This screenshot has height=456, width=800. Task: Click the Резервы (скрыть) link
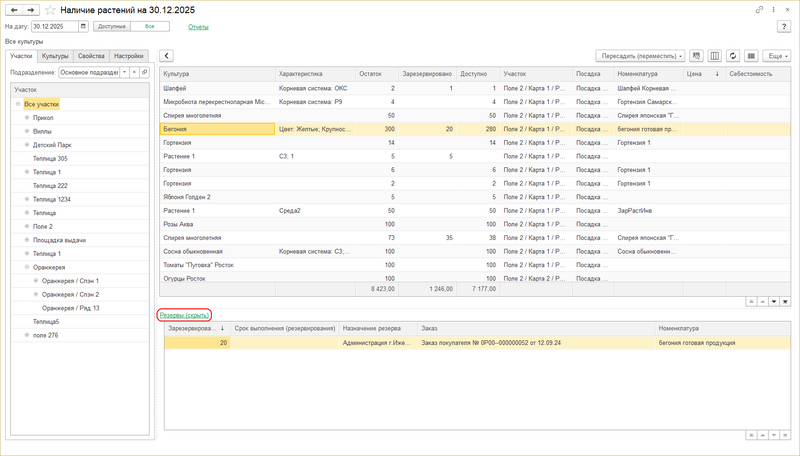[183, 315]
